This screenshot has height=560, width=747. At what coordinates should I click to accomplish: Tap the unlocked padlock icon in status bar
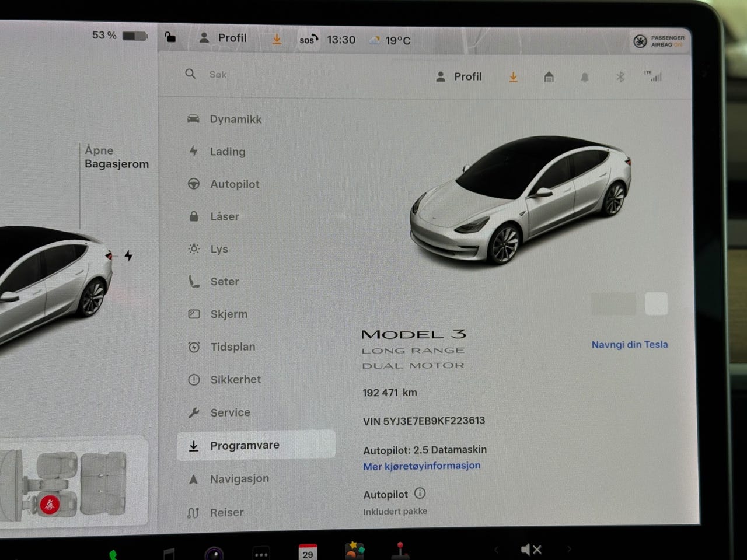(170, 37)
